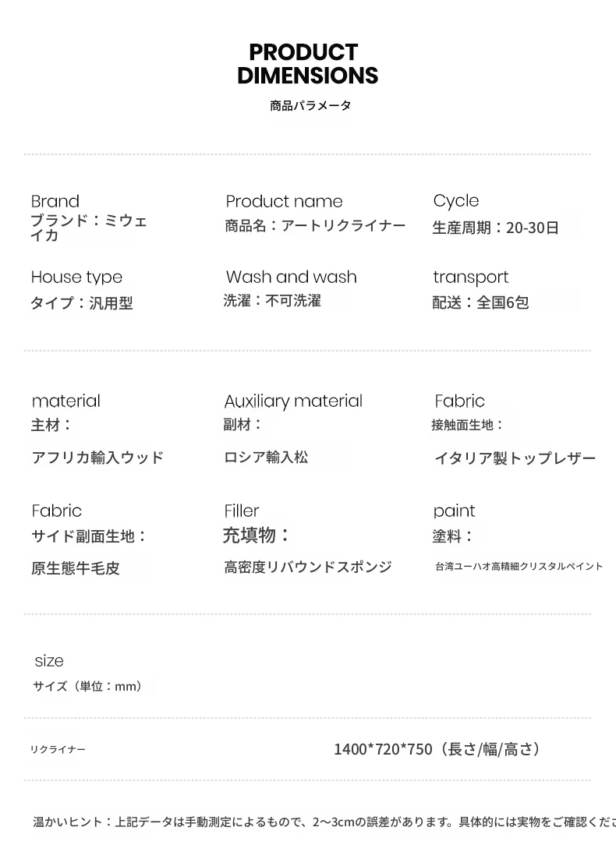Click the 商品パラメータ subtitle
This screenshot has width=616, height=859.
pyautogui.click(x=310, y=105)
